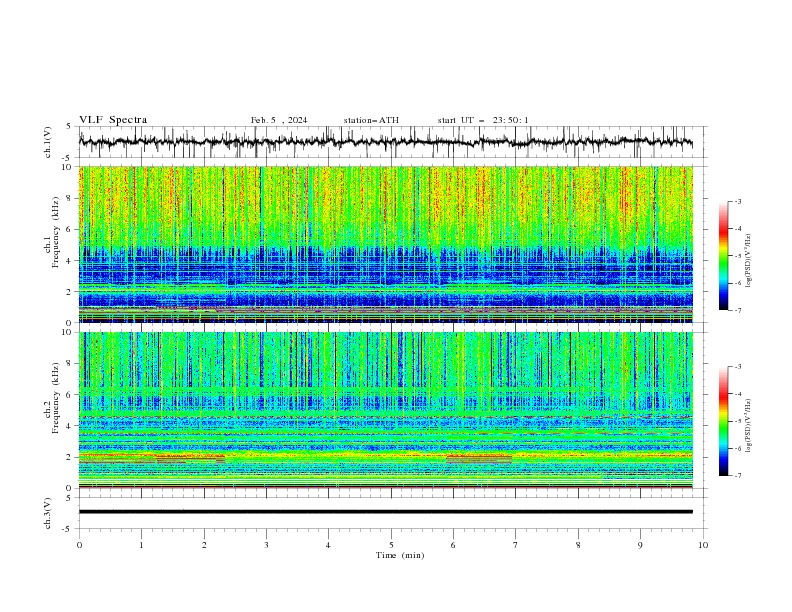
Task: Click time axis tick label "5"
Action: coord(391,545)
